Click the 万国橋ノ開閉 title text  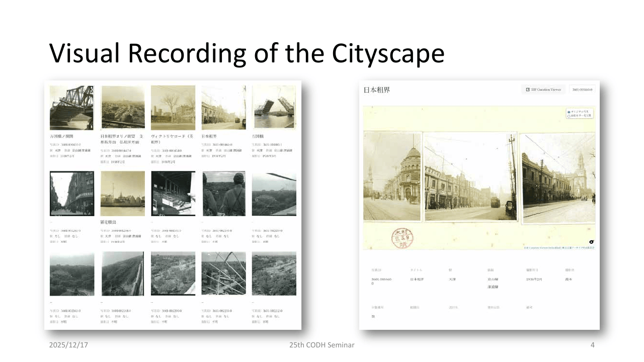[x=61, y=136]
